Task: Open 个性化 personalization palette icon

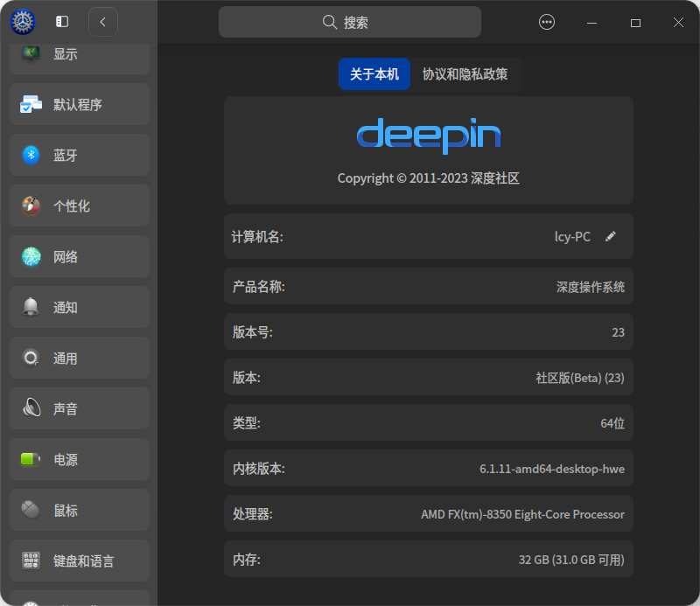Action: point(31,205)
